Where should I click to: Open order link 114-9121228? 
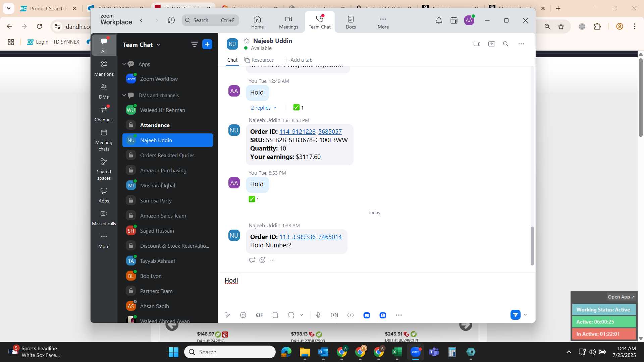click(x=297, y=132)
